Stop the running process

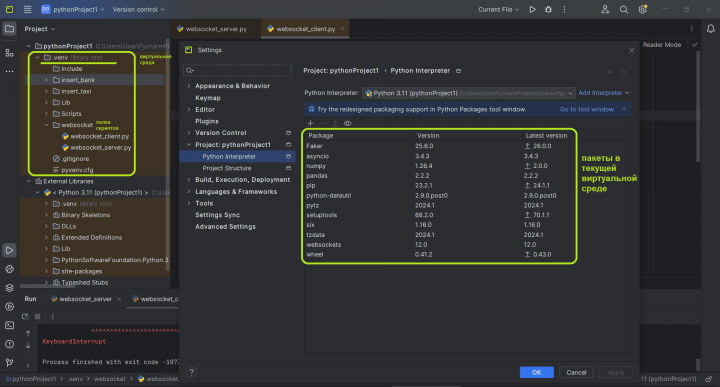[38, 316]
